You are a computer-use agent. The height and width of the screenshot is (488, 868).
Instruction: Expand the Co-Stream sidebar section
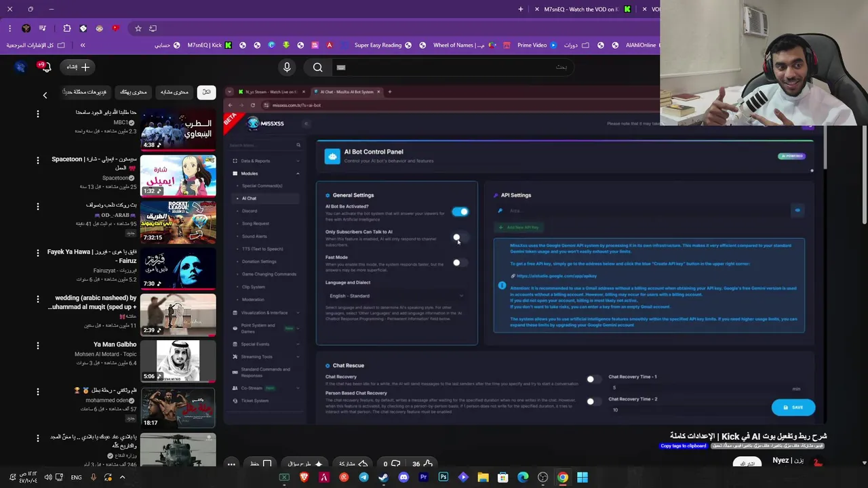pyautogui.click(x=264, y=388)
